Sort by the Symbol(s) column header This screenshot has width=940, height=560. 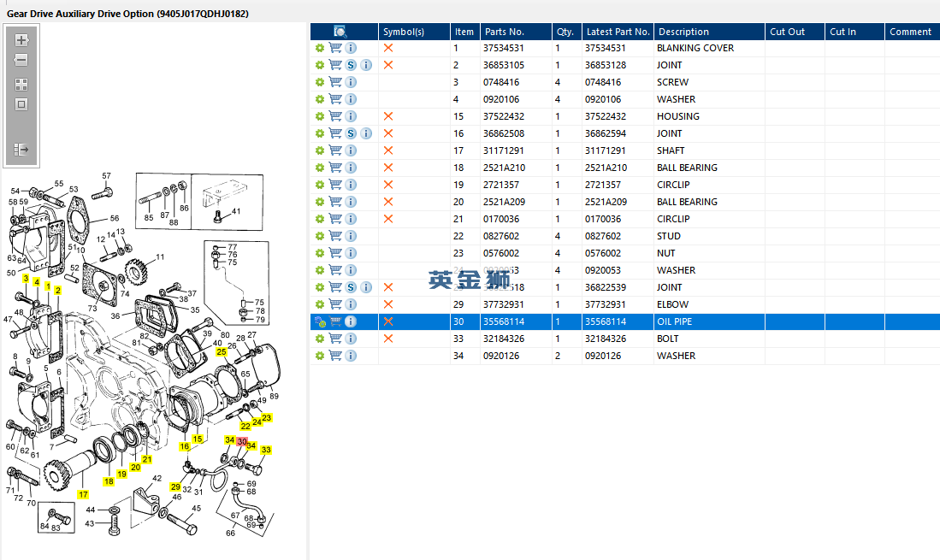pos(414,32)
